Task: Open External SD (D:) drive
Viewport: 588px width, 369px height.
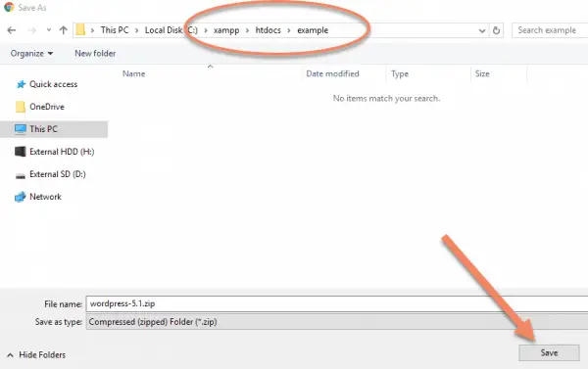Action: coord(58,174)
